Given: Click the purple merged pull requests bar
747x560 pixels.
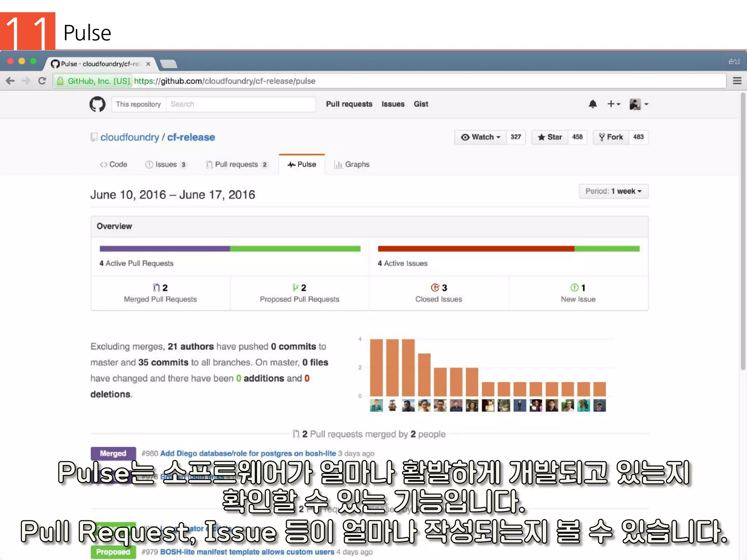Looking at the screenshot, I should 165,249.
